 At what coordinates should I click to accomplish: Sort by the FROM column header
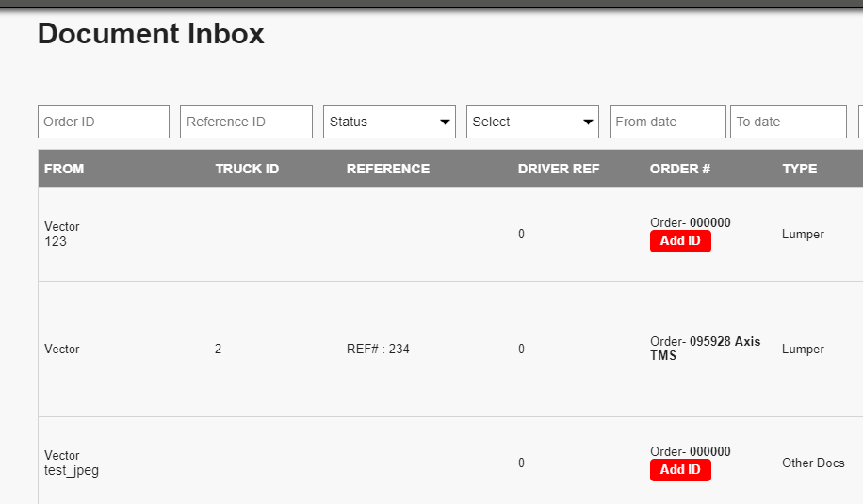(64, 169)
